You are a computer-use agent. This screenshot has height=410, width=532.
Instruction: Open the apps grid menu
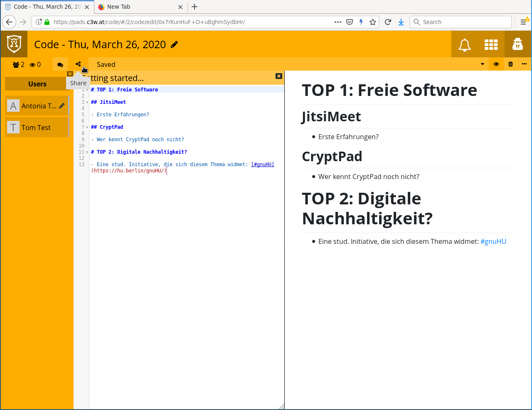[491, 44]
